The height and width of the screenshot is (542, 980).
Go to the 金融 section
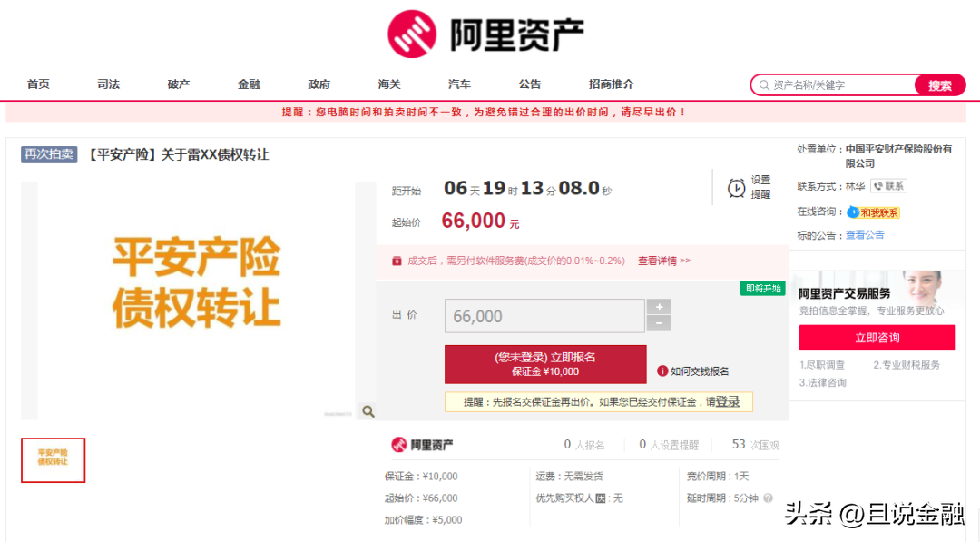(249, 84)
